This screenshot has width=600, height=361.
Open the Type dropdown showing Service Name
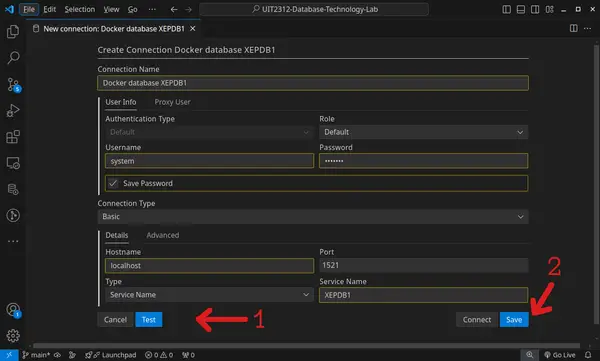pos(209,295)
